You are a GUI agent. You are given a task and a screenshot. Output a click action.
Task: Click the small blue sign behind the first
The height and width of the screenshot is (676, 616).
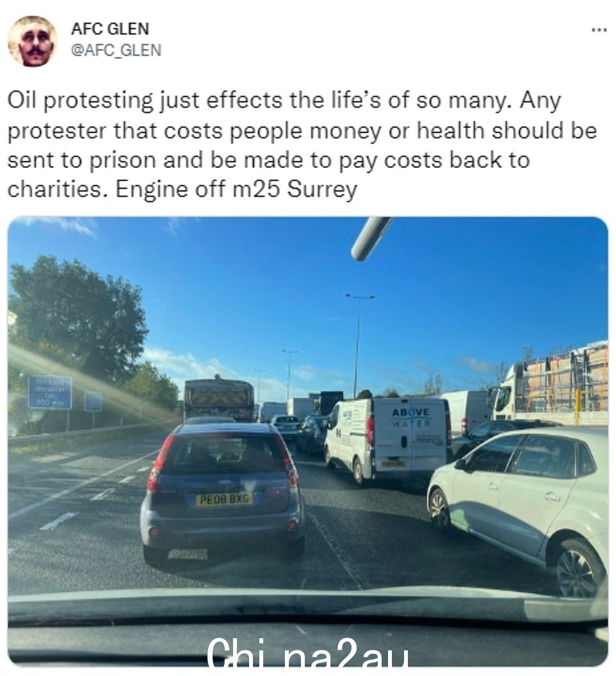[x=93, y=401]
